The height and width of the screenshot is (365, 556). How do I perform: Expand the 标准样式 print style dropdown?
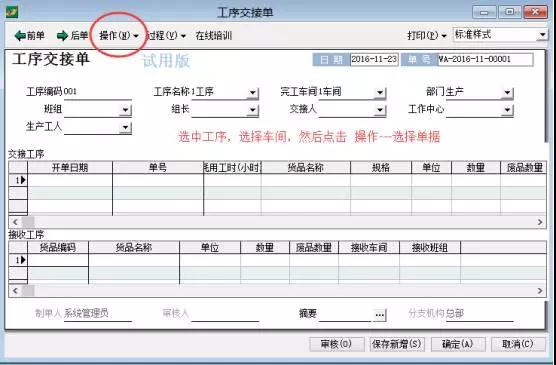click(542, 35)
